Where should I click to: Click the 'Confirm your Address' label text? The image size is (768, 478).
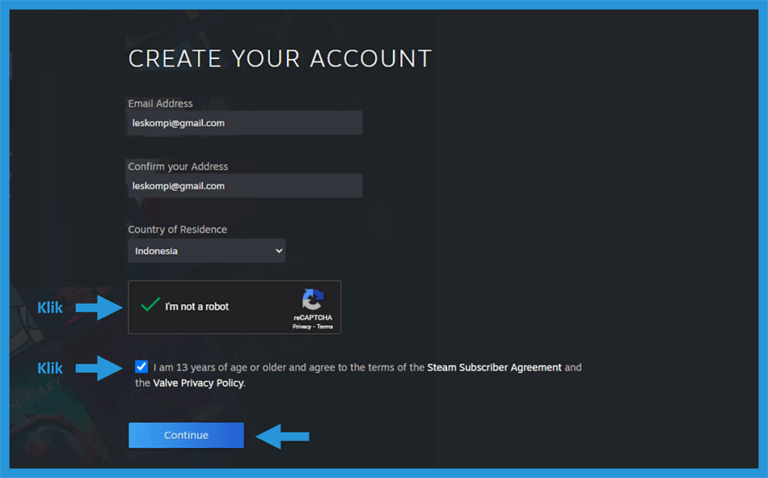click(x=178, y=167)
